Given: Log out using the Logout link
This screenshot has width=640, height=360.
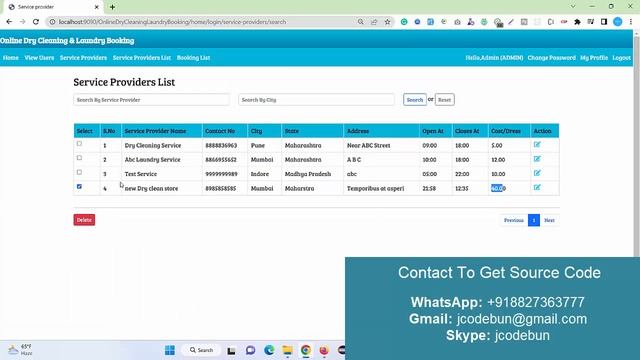Looking at the screenshot, I should click(x=622, y=58).
